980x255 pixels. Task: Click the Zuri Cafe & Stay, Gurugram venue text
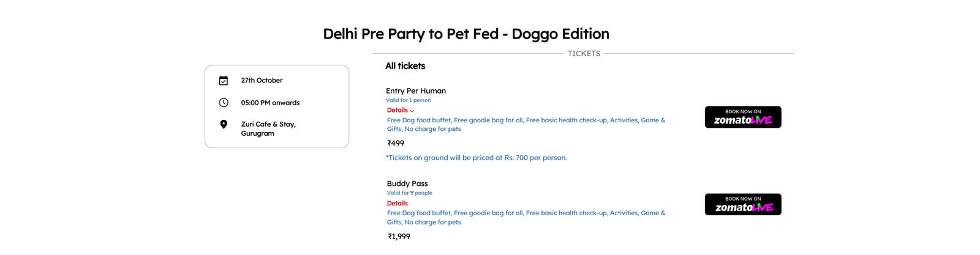[268, 128]
